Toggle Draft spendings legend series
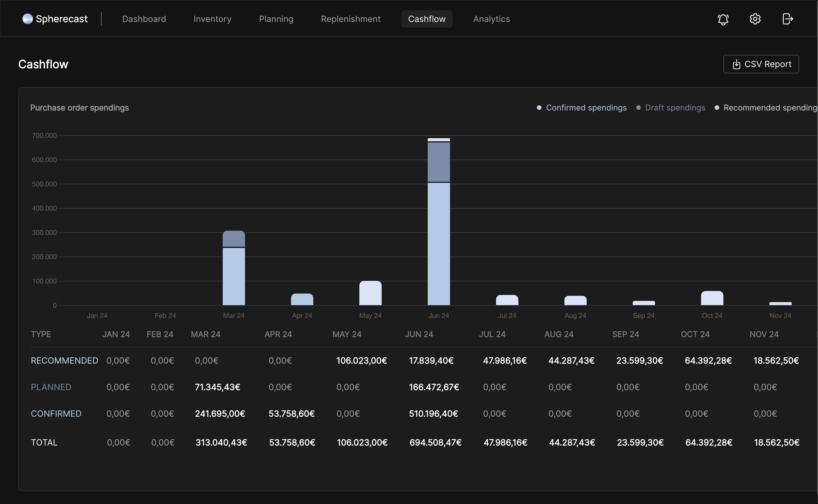 click(x=675, y=108)
